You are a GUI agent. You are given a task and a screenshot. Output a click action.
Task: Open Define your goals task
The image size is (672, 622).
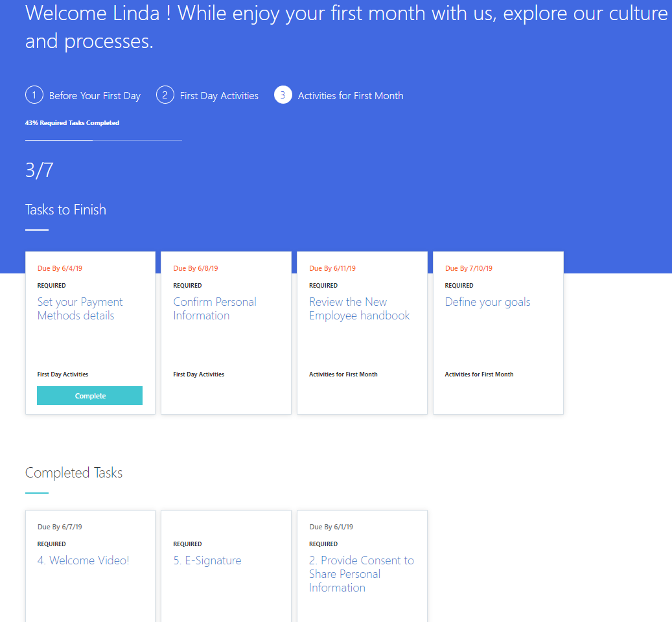coord(487,302)
